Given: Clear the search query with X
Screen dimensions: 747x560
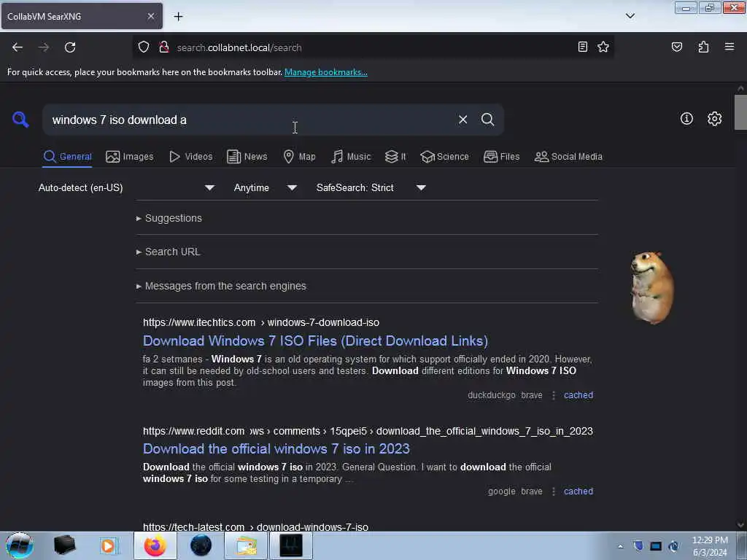Looking at the screenshot, I should pos(462,120).
